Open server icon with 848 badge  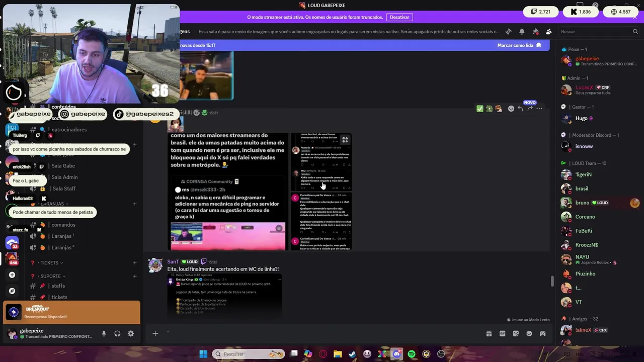[x=12, y=258]
